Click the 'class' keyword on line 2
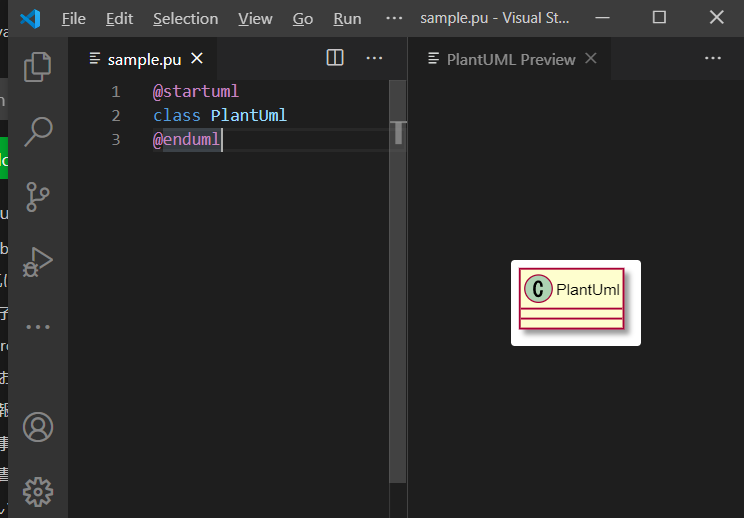 (x=177, y=115)
